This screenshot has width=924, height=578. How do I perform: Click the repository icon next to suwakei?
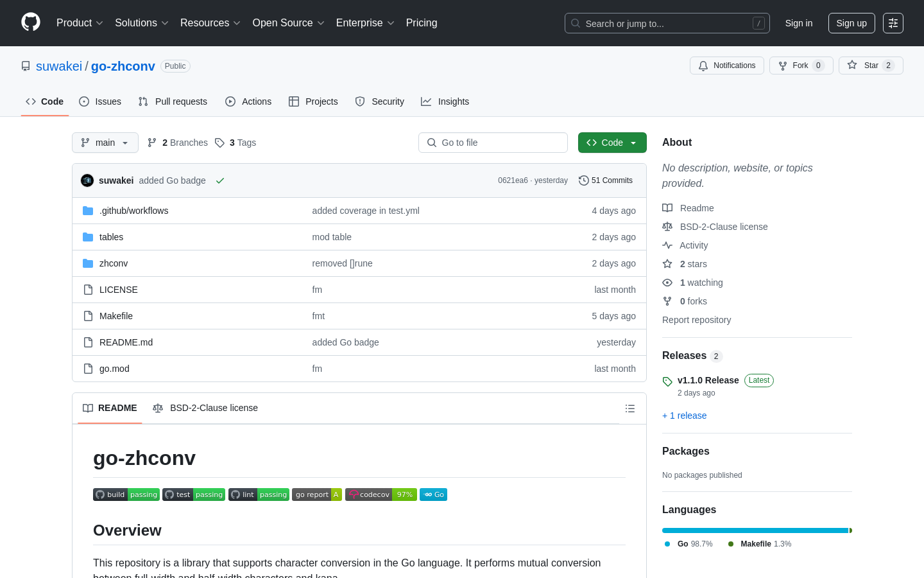click(26, 66)
